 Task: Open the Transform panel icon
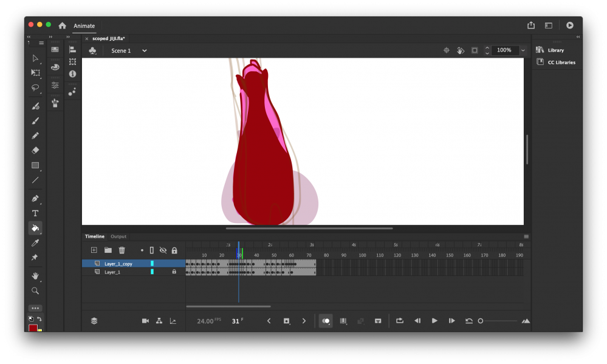coord(72,61)
